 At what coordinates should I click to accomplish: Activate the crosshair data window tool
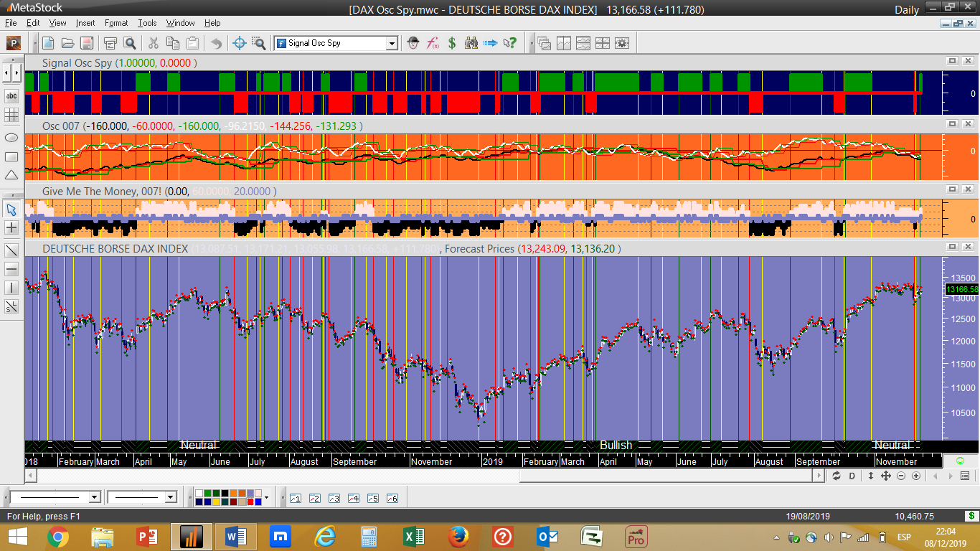[240, 43]
